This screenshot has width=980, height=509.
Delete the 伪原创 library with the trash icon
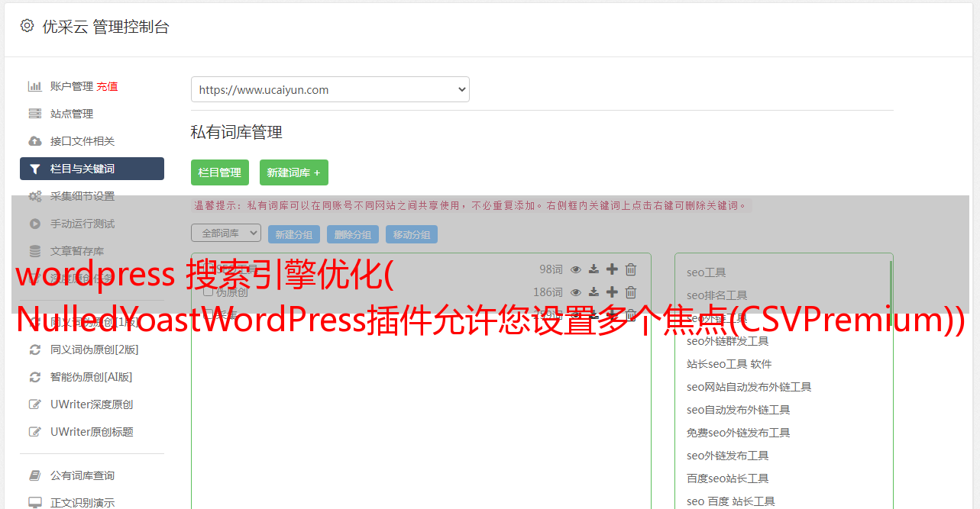(x=631, y=292)
